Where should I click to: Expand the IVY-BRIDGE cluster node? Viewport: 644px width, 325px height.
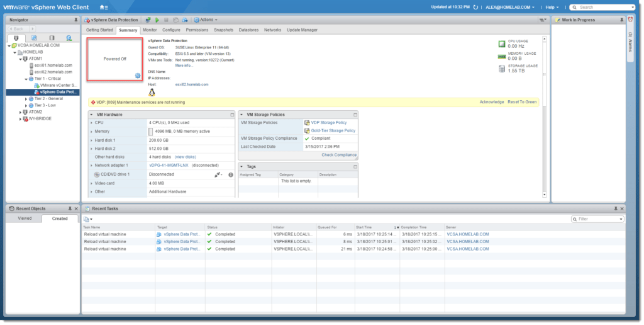20,119
